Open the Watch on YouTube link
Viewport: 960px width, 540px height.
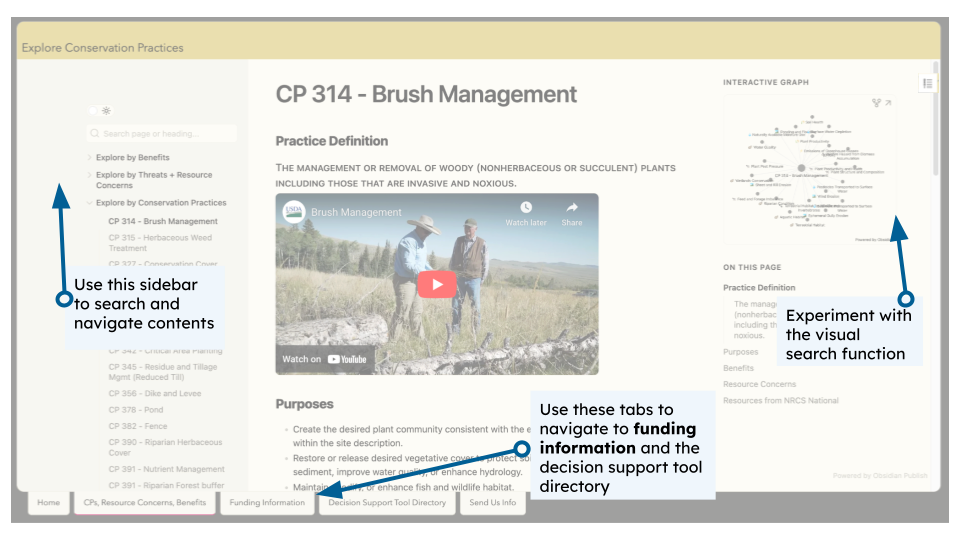tap(325, 359)
